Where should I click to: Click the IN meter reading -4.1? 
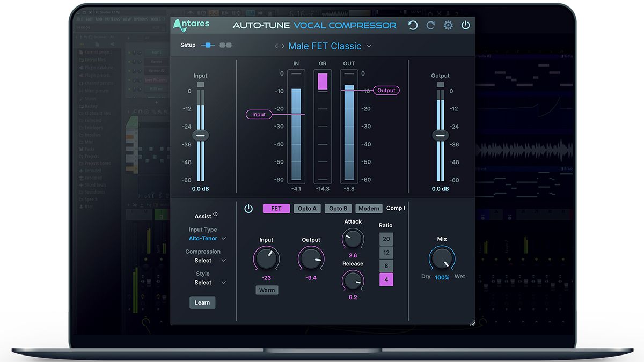click(x=296, y=189)
